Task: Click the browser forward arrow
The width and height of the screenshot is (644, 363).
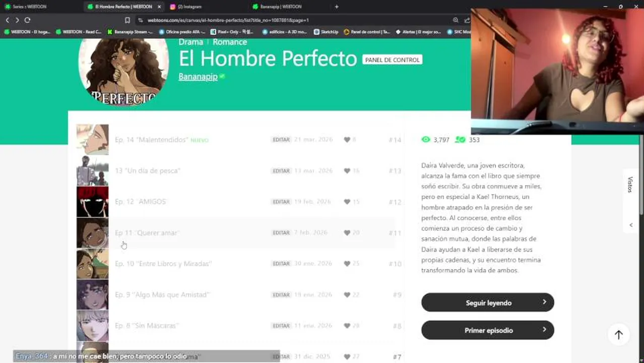Action: point(17,20)
